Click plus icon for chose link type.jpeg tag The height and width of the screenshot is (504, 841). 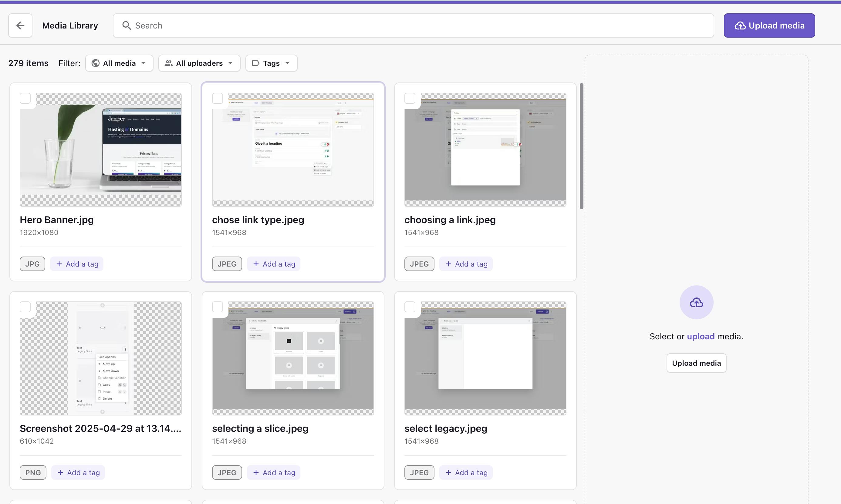(256, 264)
